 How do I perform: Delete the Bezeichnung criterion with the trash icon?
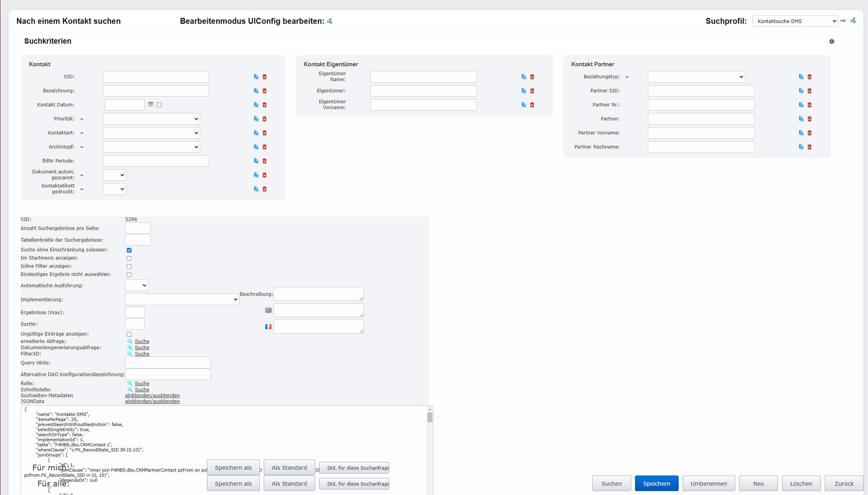(x=265, y=91)
